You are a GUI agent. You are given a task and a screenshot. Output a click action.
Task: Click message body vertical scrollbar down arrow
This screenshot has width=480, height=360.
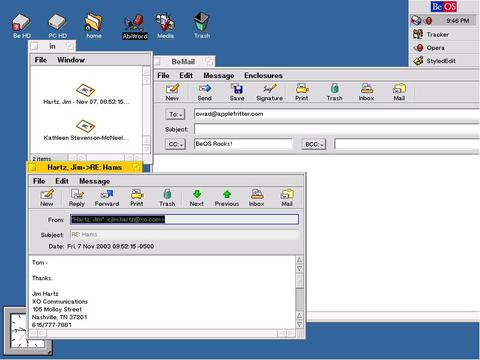pyautogui.click(x=300, y=324)
